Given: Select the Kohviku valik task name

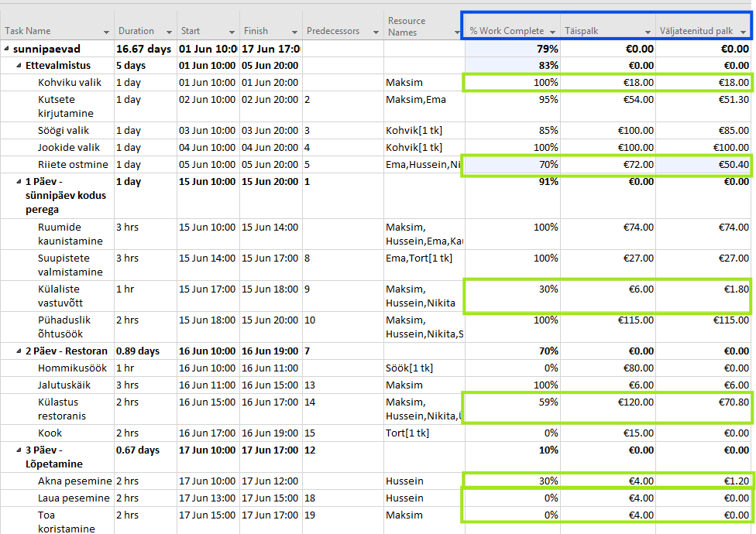Looking at the screenshot, I should pos(72,82).
